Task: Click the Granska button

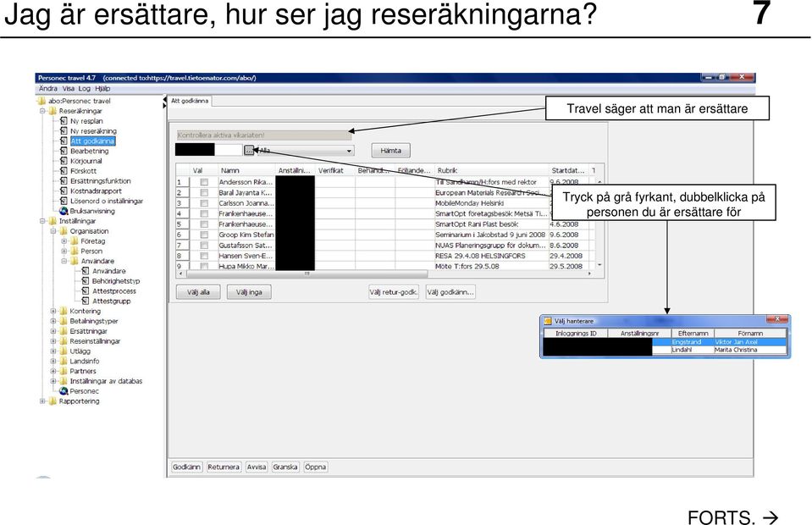Action: click(x=285, y=467)
